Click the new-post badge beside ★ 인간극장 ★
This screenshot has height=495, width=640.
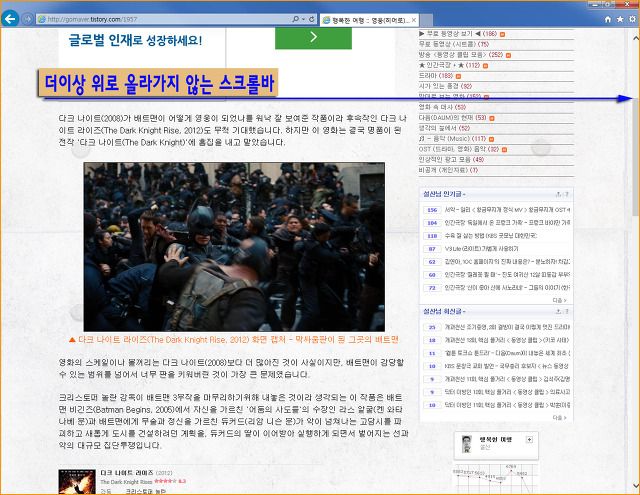pos(485,66)
